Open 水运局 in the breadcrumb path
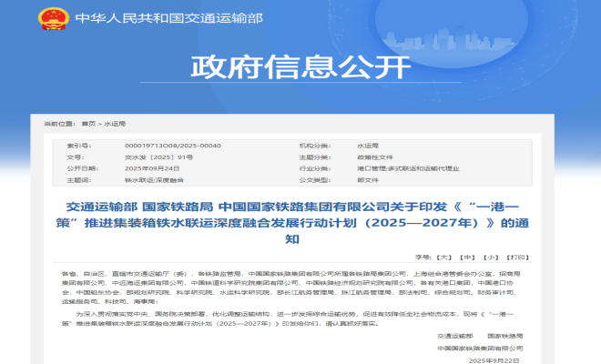This screenshot has height=364, width=601. point(116,122)
